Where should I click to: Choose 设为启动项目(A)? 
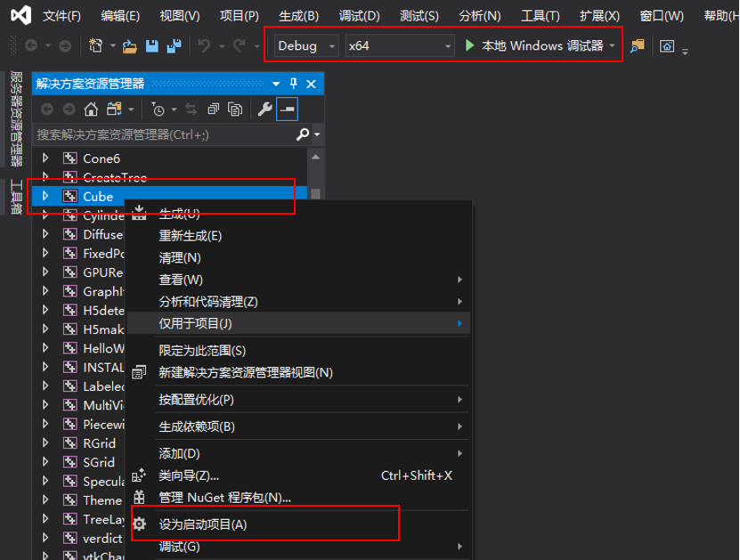tap(298, 524)
